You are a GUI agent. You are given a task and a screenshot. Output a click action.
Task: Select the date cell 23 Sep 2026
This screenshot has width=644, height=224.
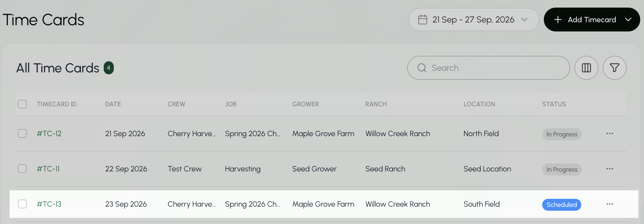pyautogui.click(x=126, y=204)
